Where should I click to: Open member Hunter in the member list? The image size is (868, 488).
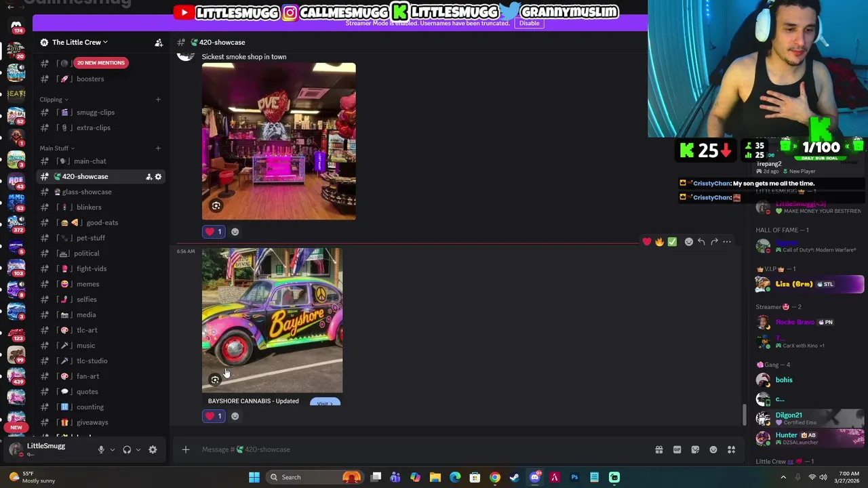coord(810,438)
